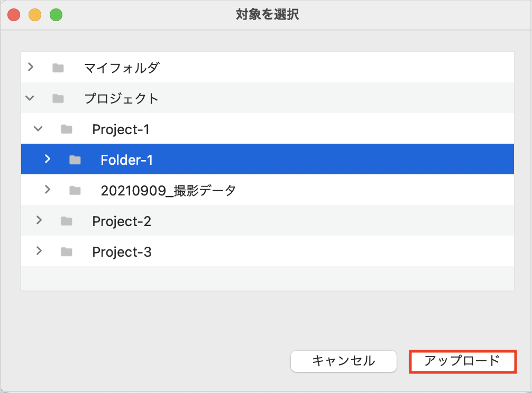Click the Project-1 folder icon
This screenshot has height=393, width=532.
point(66,128)
